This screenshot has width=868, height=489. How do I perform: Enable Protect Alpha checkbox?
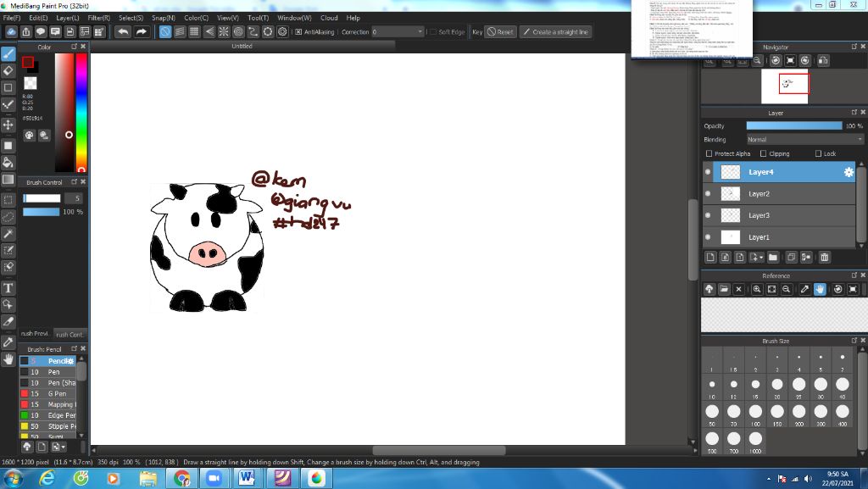click(x=709, y=153)
